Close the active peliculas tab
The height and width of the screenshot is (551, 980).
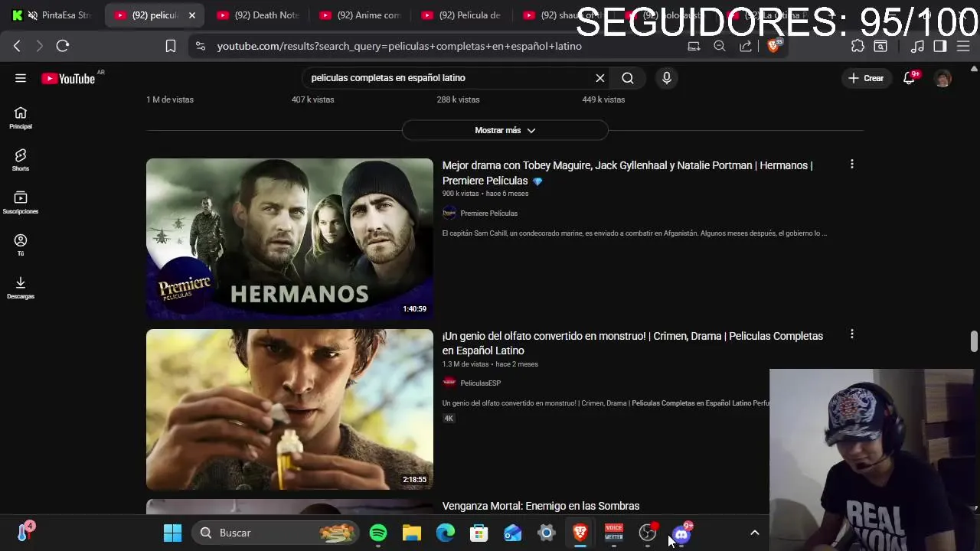pyautogui.click(x=192, y=15)
